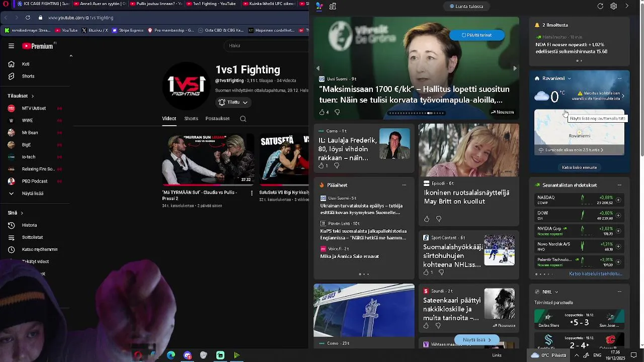The width and height of the screenshot is (644, 362).
Task: Expand the Sinä section in sidebar
Action: 16,213
